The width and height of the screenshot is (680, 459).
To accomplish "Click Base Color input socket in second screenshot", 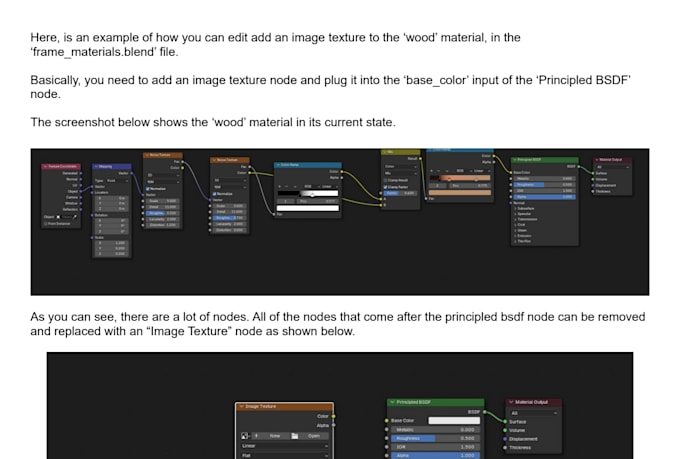I will pos(386,420).
